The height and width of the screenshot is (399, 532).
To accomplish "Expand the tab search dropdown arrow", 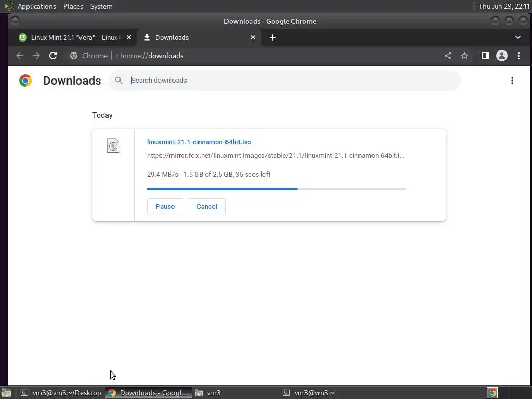I will (518, 37).
